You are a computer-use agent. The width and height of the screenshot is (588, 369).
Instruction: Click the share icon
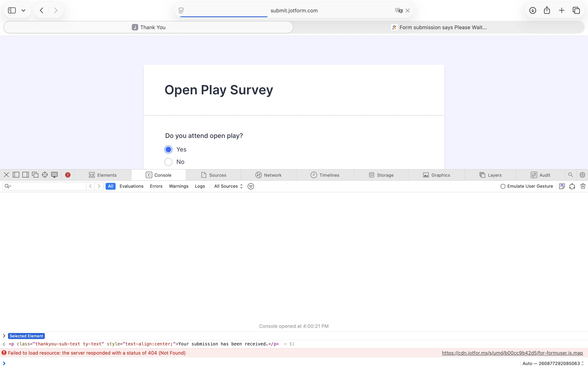point(547,10)
